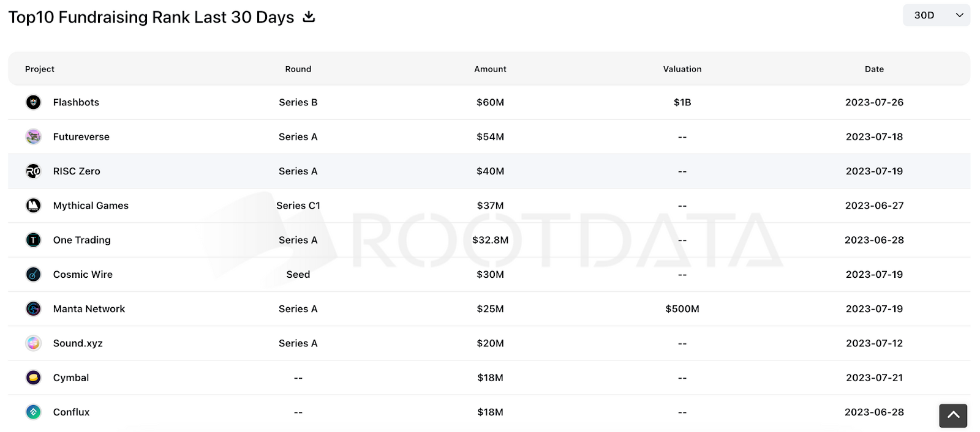This screenshot has height=432, width=980.
Task: Click the Sound.xyz logo icon
Action: click(34, 343)
